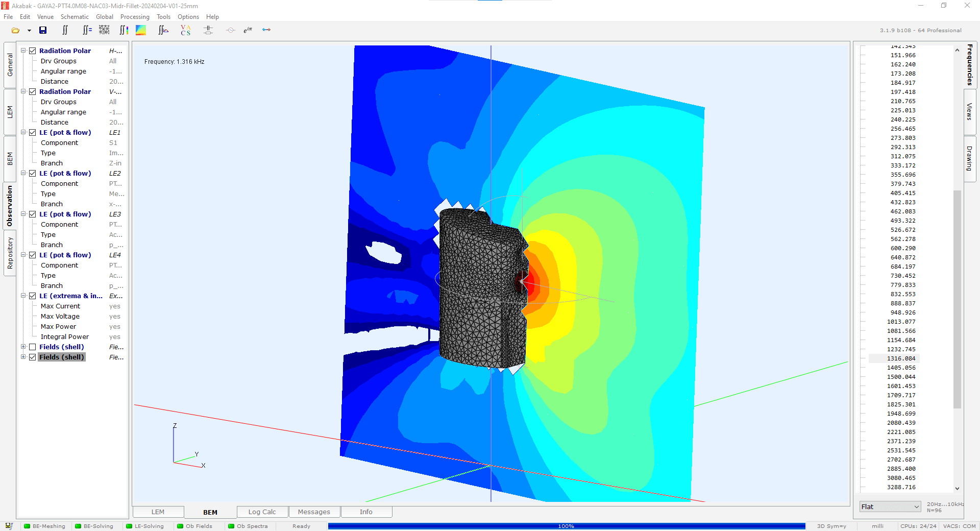The width and height of the screenshot is (980, 531).
Task: Uncheck the second Radiation Polar V checkbox
Action: click(x=33, y=91)
